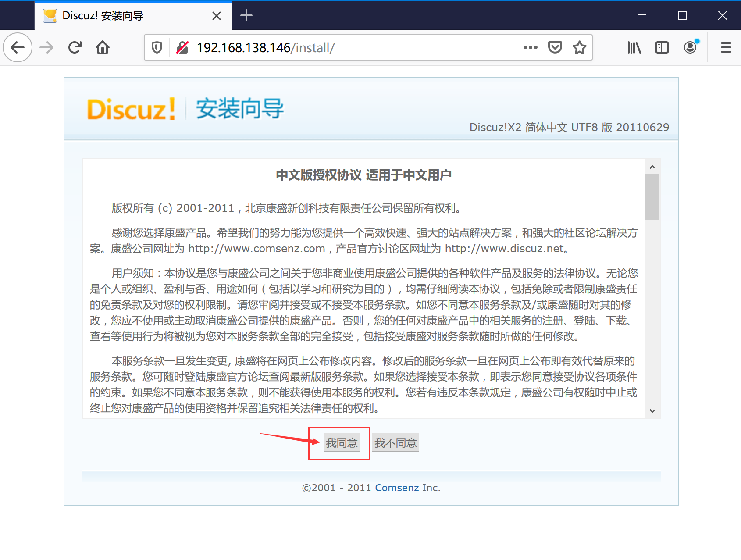Open the hamburger application menu
Screen dimensions: 741x560
726,47
